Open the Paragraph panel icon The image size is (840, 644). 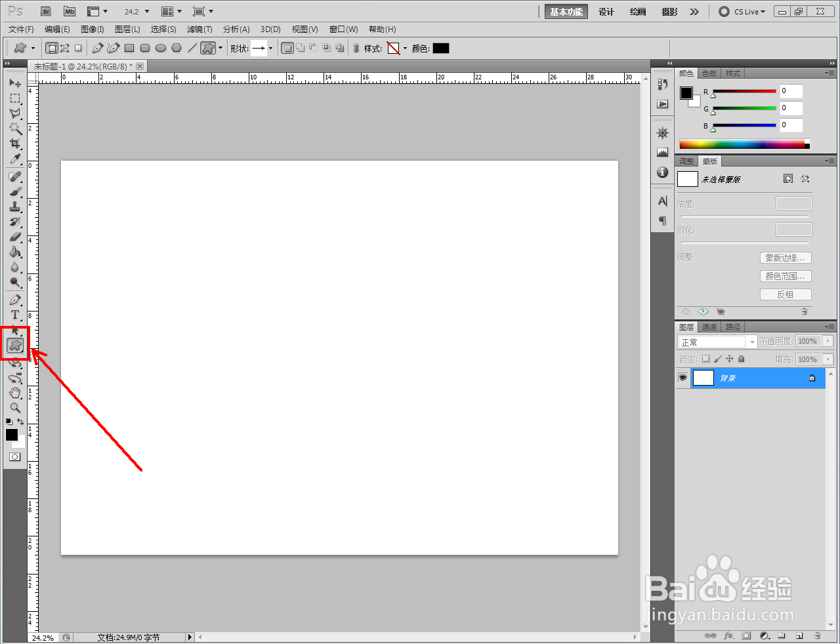click(x=663, y=221)
